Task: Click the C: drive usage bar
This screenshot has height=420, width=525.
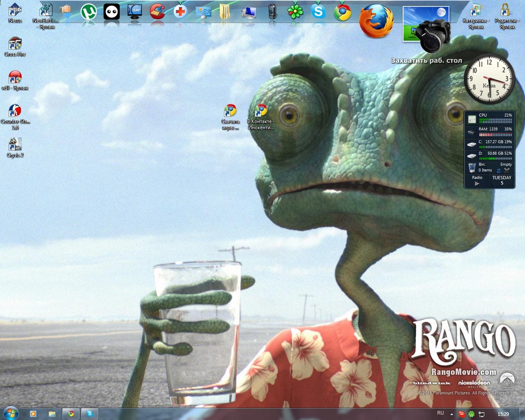Action: (495, 146)
